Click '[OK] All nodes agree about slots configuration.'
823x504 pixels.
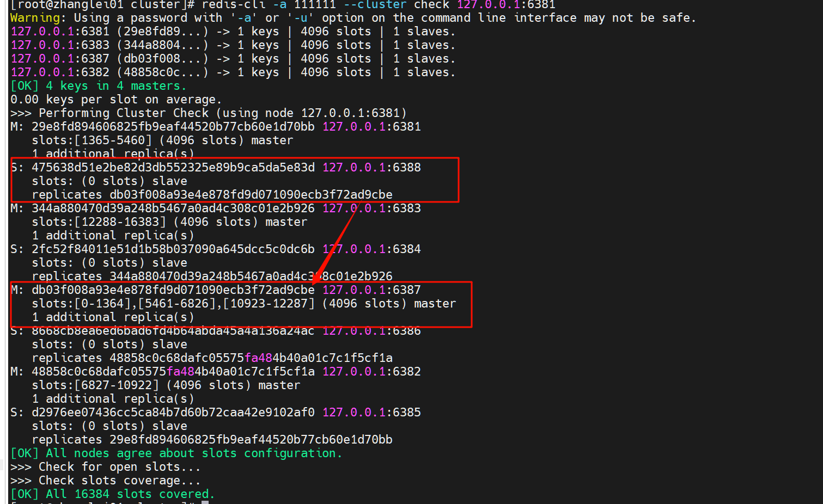pos(176,453)
